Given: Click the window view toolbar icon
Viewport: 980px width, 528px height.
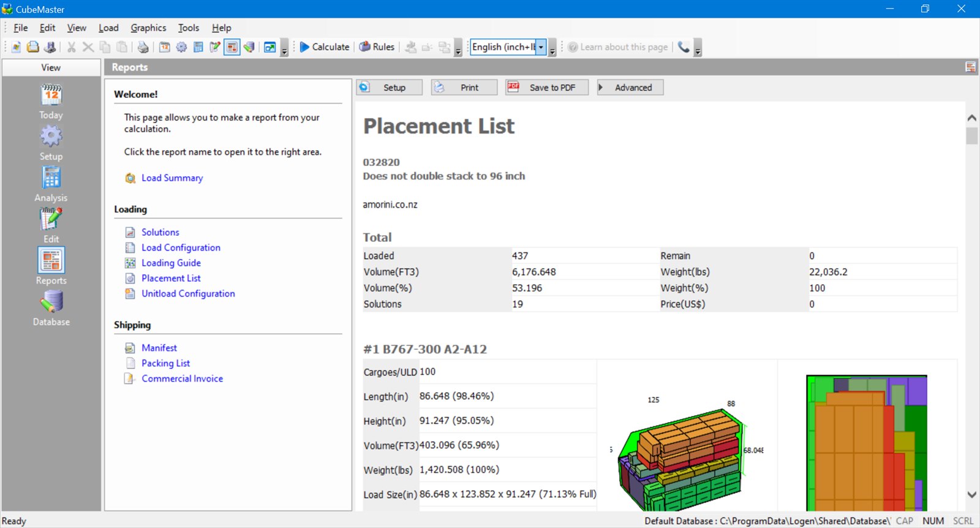Looking at the screenshot, I should coord(269,47).
